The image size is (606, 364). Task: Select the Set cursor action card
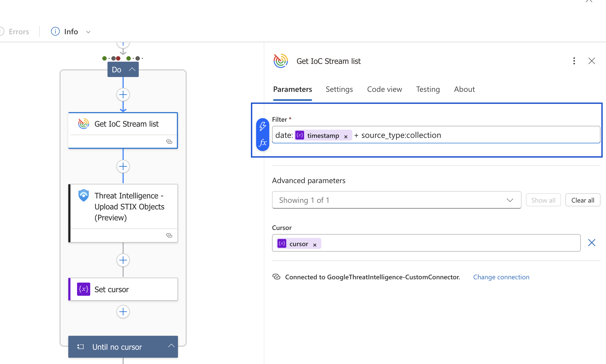click(123, 289)
